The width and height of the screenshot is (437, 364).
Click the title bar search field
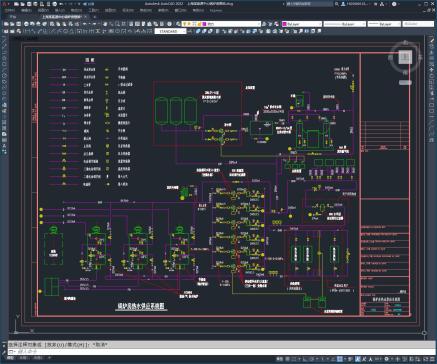point(309,4)
